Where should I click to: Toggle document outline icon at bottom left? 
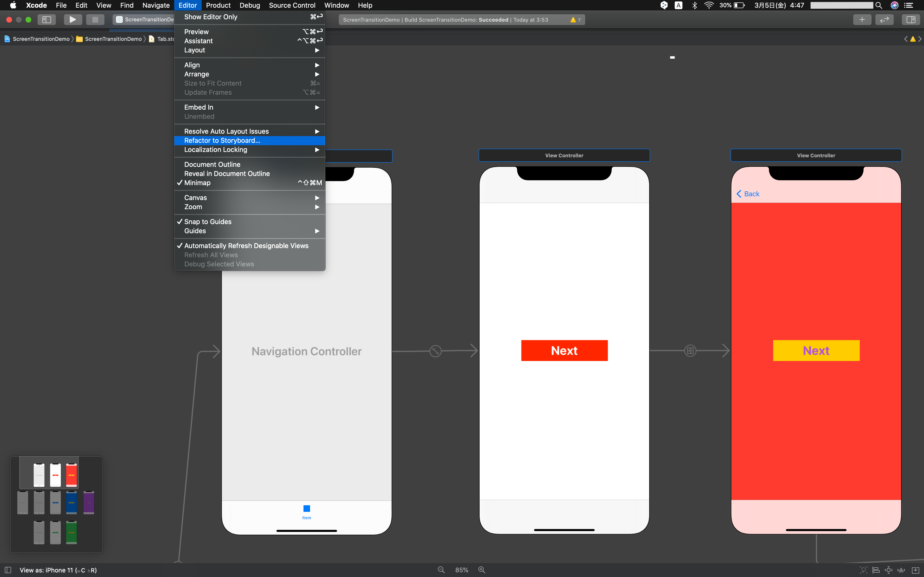tap(8, 570)
